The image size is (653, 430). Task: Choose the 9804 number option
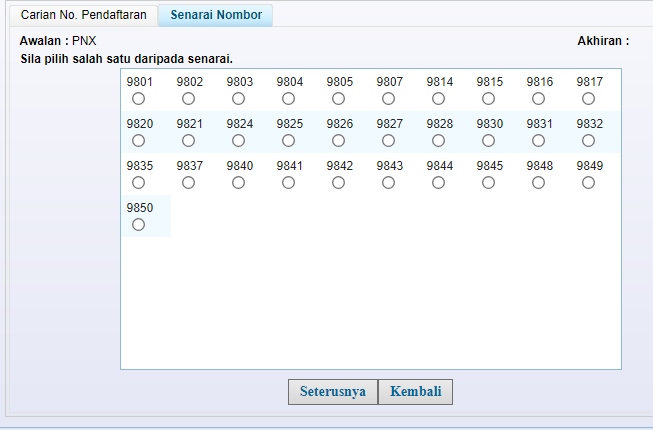[288, 99]
